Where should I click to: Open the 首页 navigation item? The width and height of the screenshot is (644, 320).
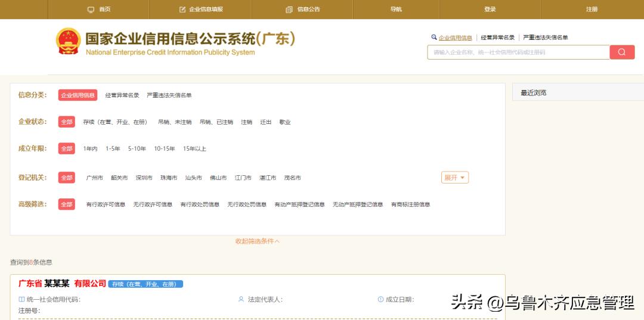[x=99, y=10]
